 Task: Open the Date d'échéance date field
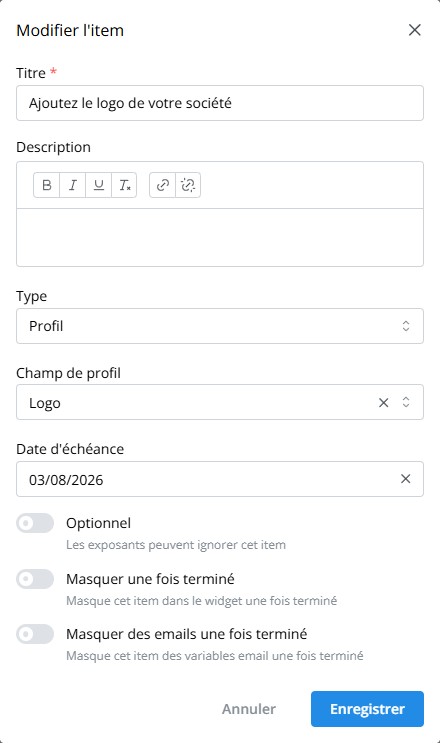coord(220,479)
